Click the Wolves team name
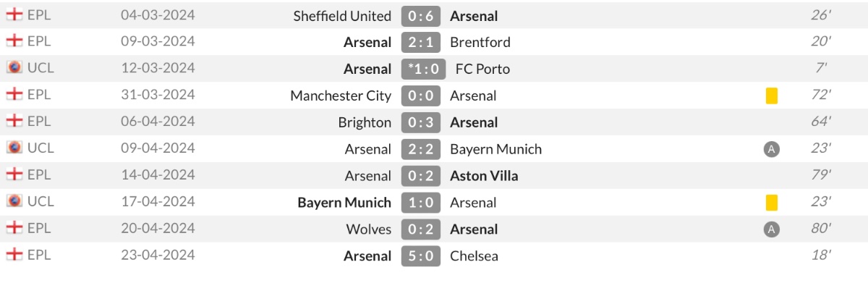This screenshot has width=868, height=291. 368,229
